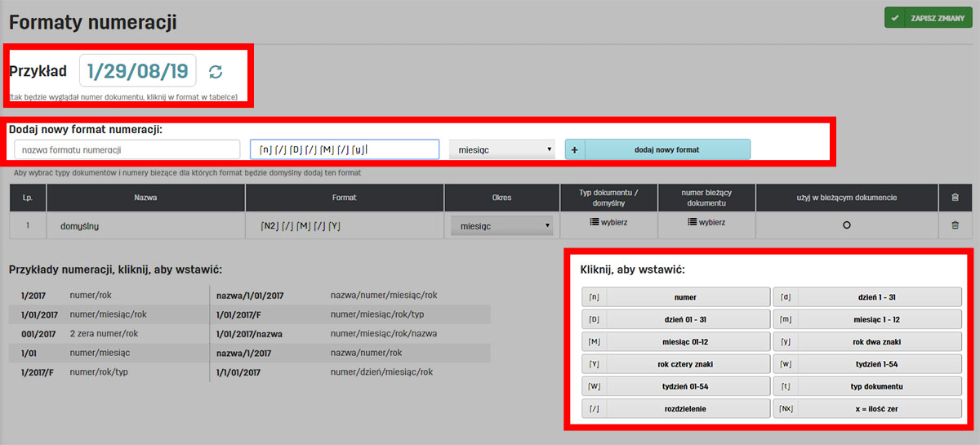Select the radio button to use in current document
This screenshot has height=445, width=980.
coord(846,225)
